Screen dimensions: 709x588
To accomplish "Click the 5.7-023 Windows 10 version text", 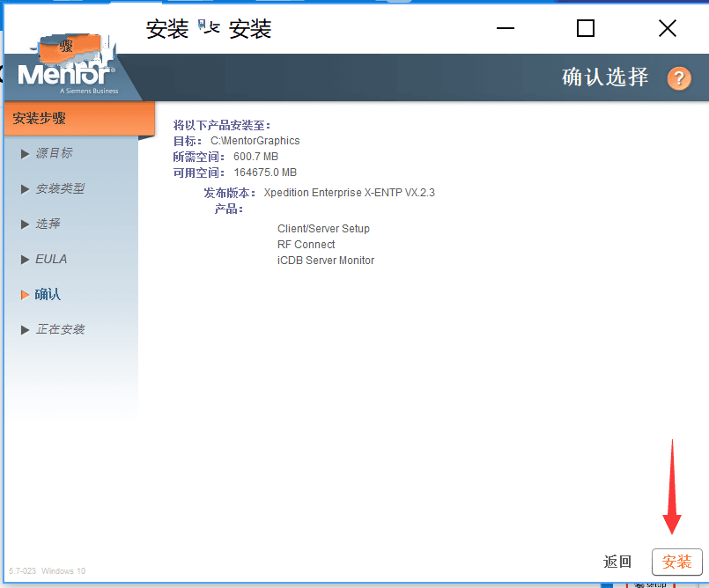I will 47,570.
